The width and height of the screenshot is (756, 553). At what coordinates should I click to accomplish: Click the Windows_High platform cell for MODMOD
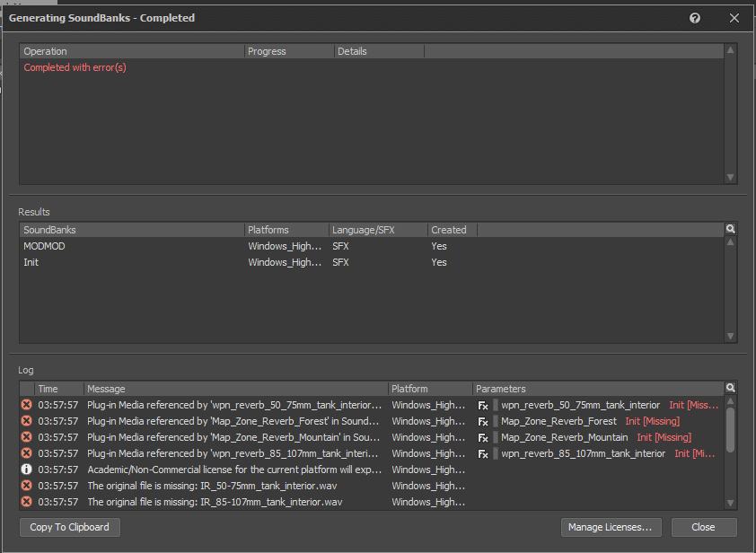click(285, 246)
